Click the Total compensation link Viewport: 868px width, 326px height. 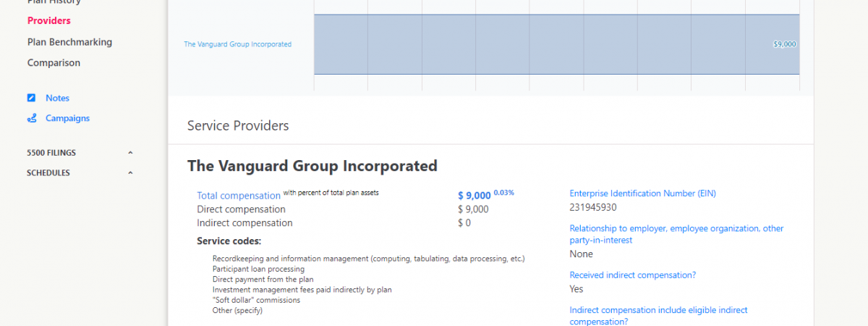pyautogui.click(x=238, y=196)
